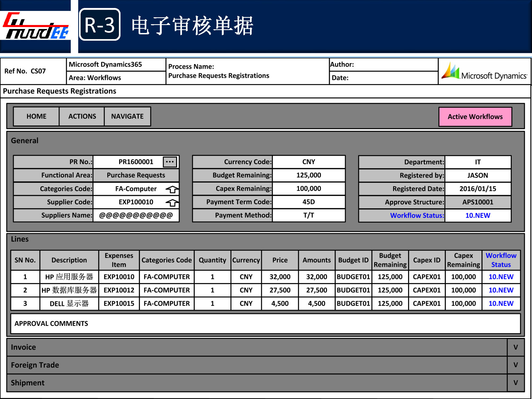Viewport: 532px width, 399px height.
Task: Switch to the NAVIGATE tab
Action: [127, 116]
